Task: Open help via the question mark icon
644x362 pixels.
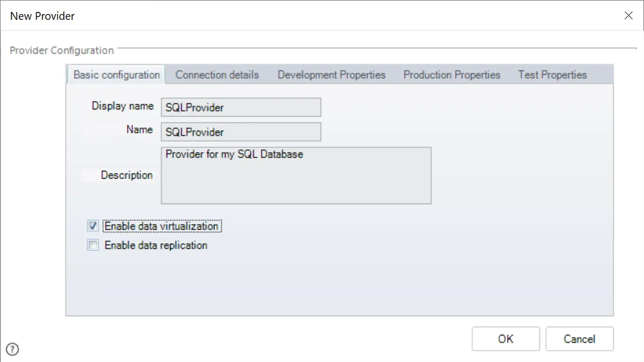Action: coord(12,349)
